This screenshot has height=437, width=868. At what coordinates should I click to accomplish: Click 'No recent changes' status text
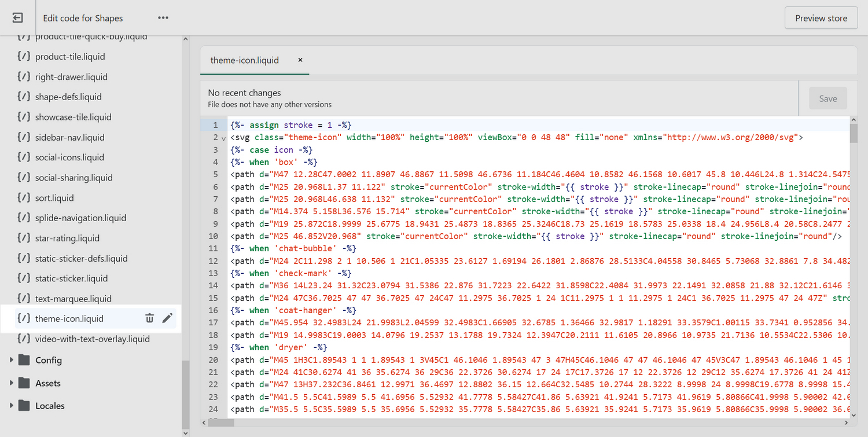tap(244, 93)
